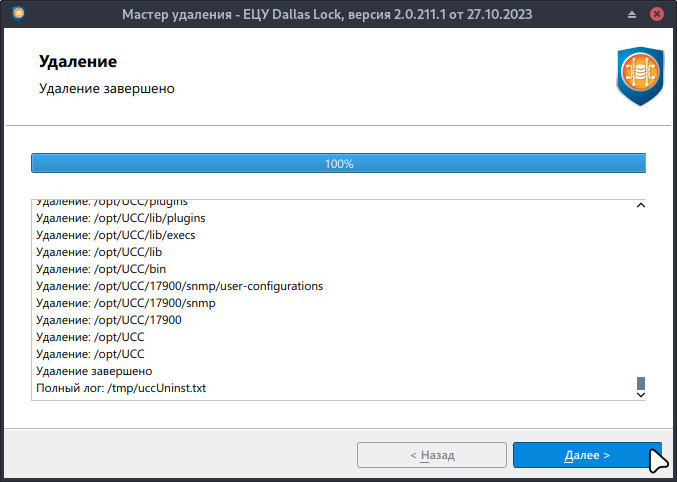The width and height of the screenshot is (677, 482).
Task: Click the roll-up arrow in title bar
Action: pos(632,15)
